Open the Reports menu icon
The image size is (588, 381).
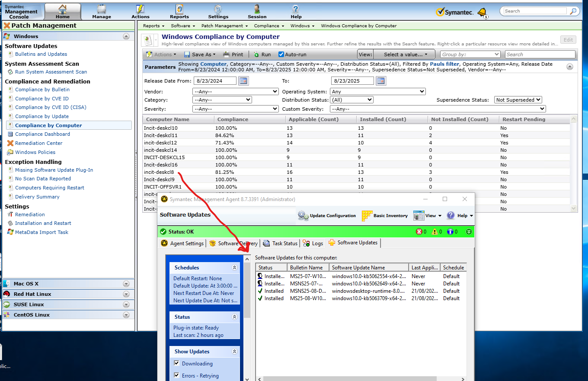[179, 11]
